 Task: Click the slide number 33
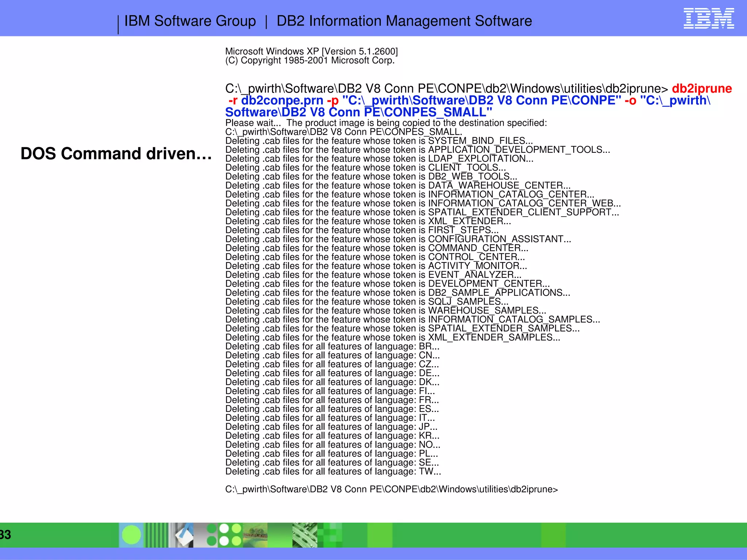5,535
